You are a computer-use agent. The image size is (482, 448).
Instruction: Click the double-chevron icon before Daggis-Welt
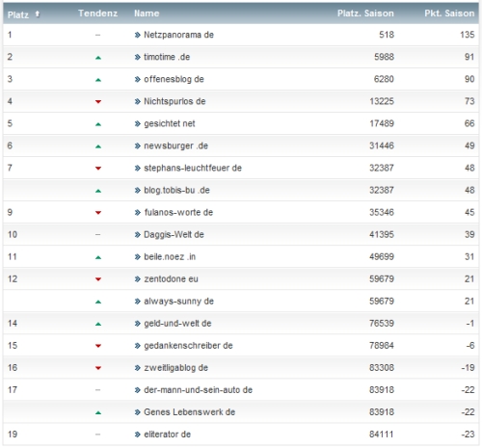pyautogui.click(x=138, y=235)
